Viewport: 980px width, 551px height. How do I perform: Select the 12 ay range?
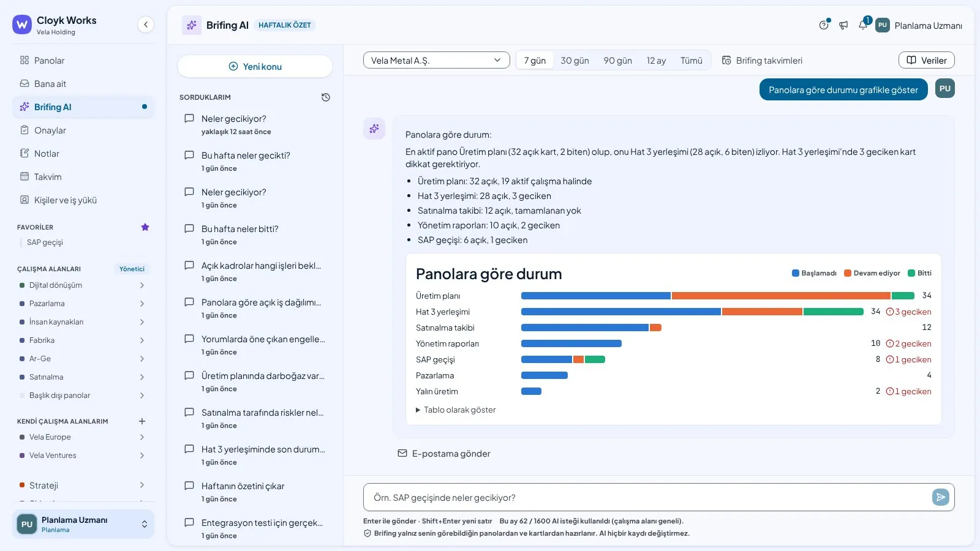coord(656,60)
